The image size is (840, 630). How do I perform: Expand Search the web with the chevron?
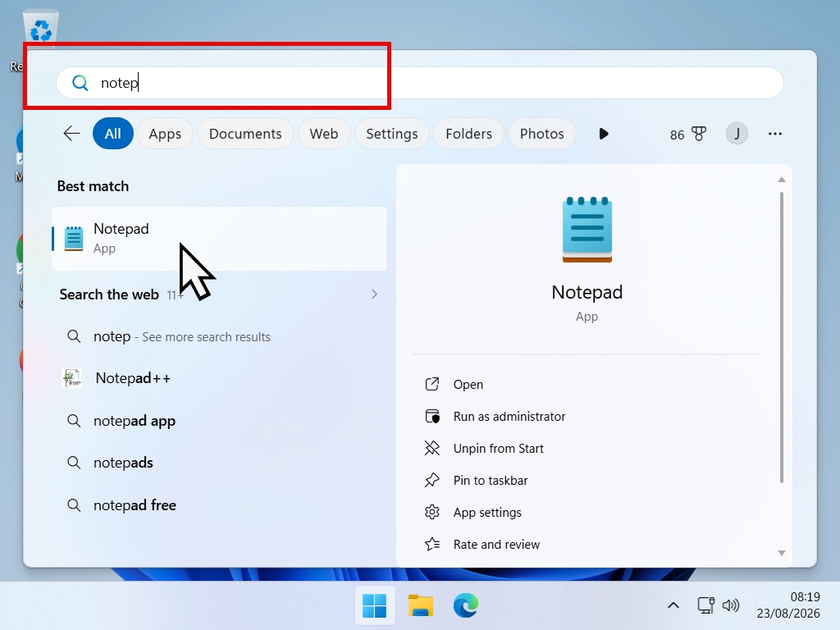coord(374,294)
